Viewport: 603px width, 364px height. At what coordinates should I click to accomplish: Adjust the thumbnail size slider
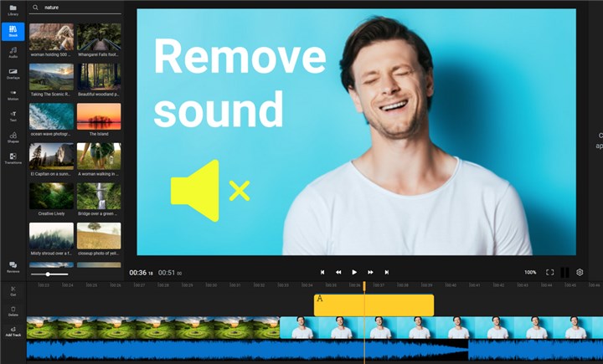49,274
